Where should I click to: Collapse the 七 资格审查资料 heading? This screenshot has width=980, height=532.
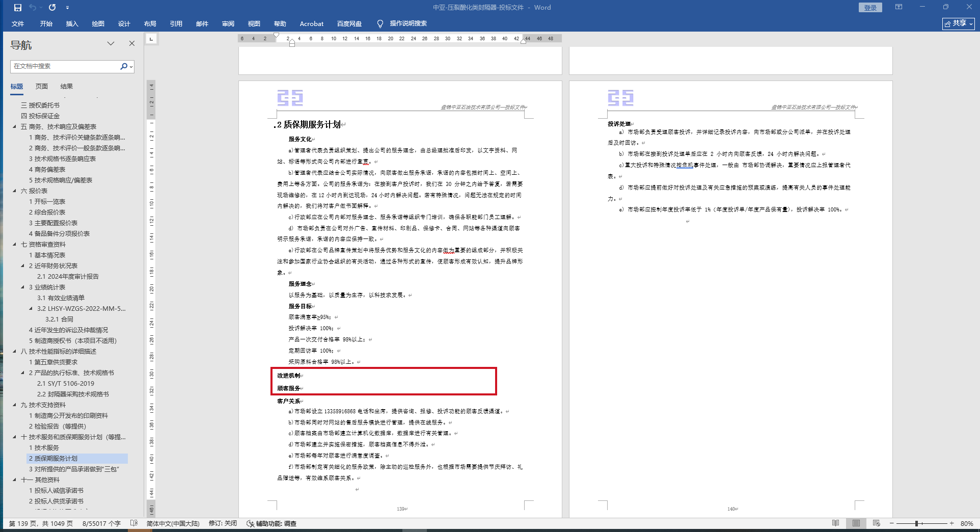coord(14,245)
